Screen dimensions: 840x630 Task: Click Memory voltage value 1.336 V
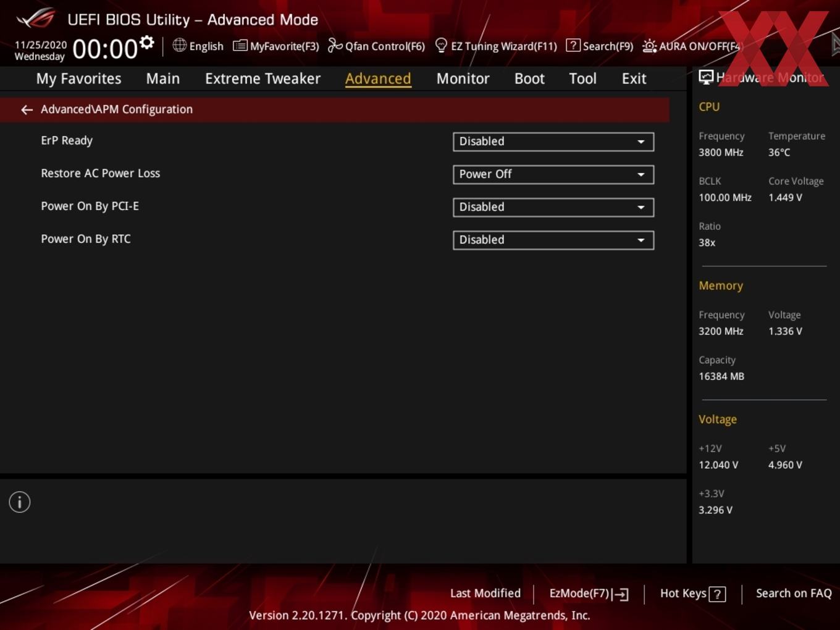785,331
